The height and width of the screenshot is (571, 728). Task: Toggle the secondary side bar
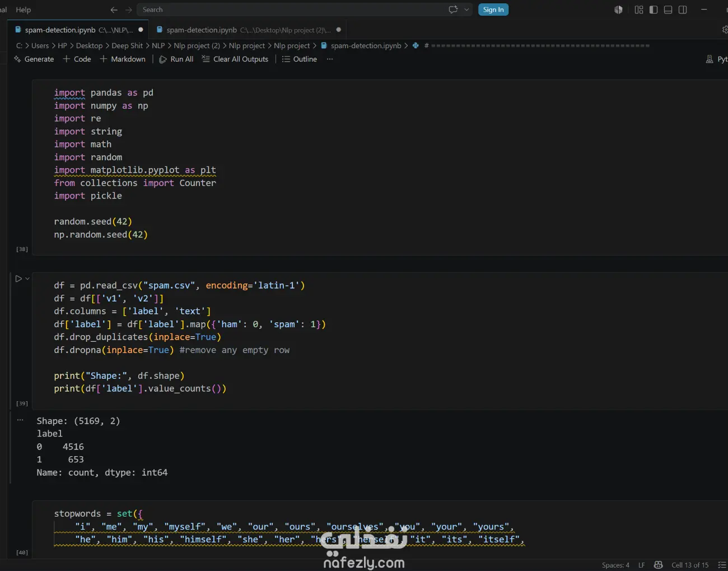click(x=683, y=10)
